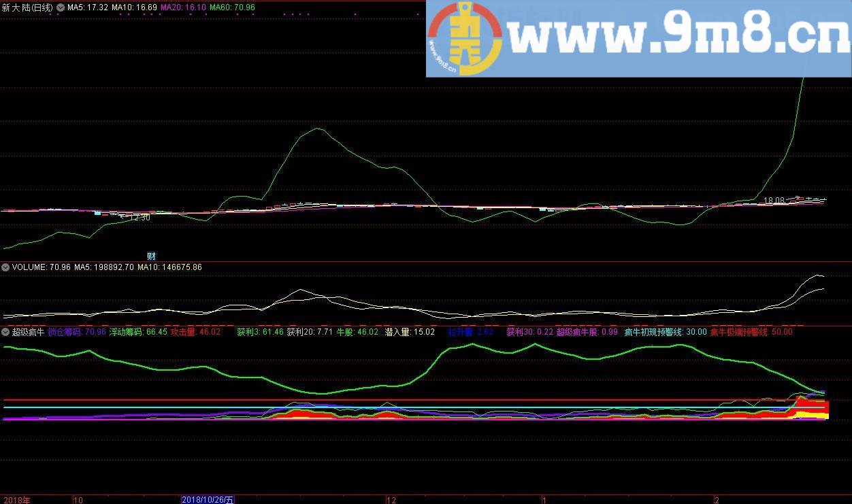852x504 pixels.
Task: Click the volume MA5: 198892.70 label
Action: tap(104, 267)
